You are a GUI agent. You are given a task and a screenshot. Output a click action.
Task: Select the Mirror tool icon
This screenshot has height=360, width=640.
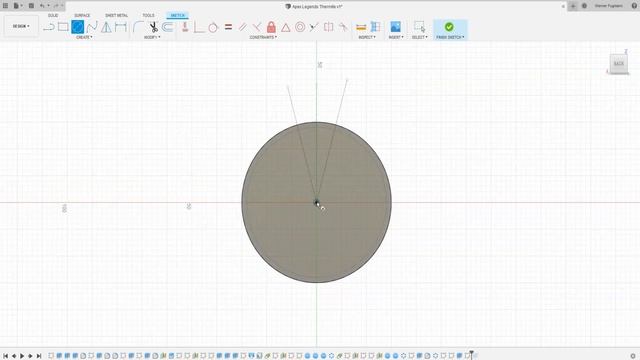(x=106, y=27)
